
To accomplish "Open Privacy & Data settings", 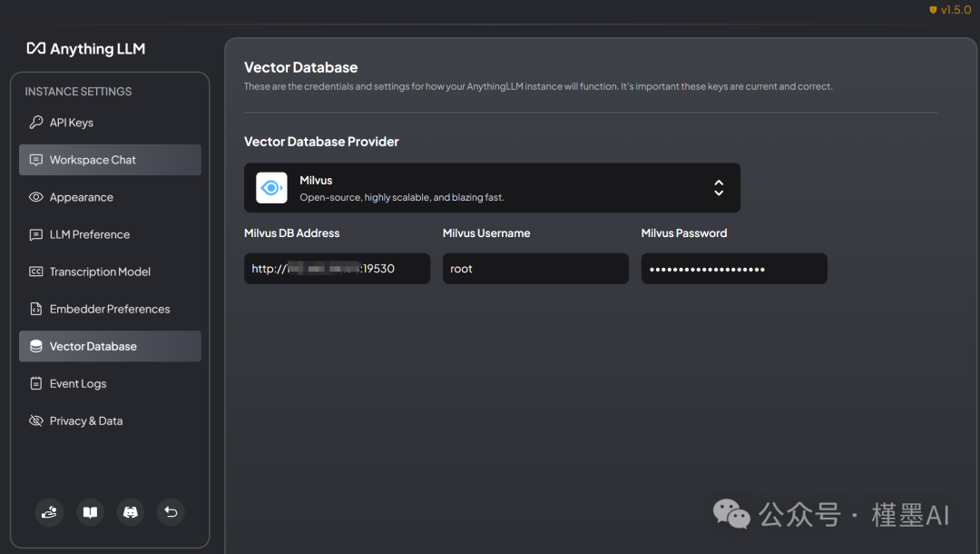I will pos(110,420).
